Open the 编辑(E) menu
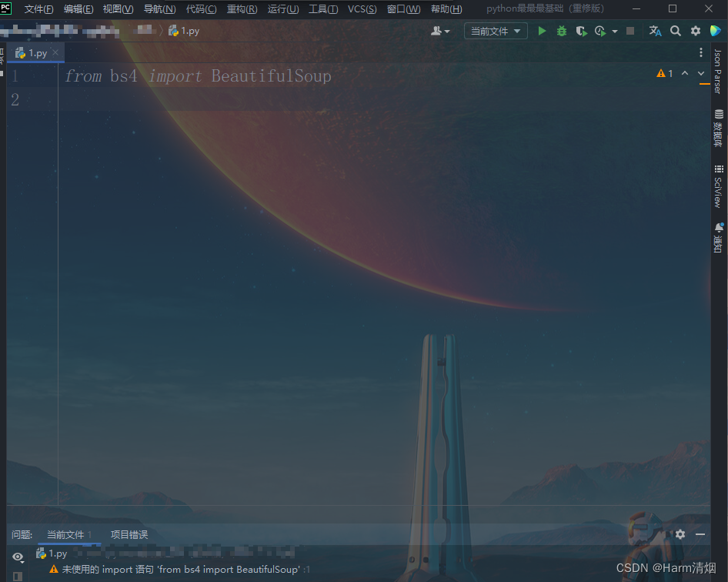The width and height of the screenshot is (728, 582). pos(78,9)
